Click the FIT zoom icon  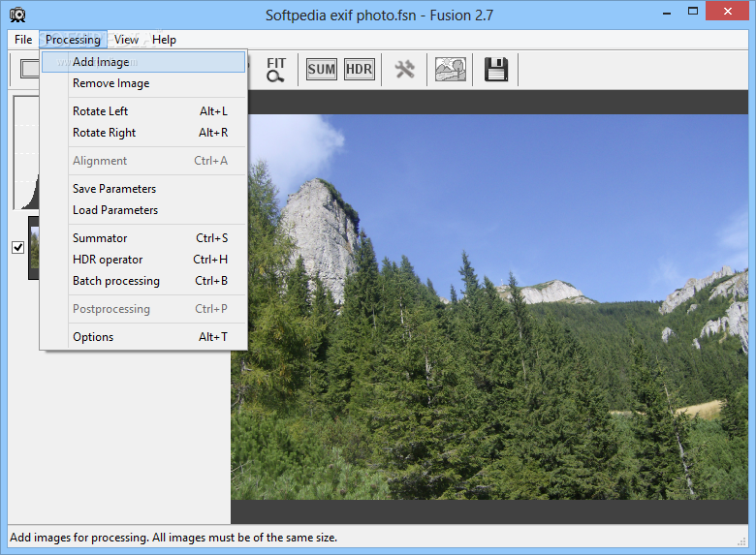[276, 70]
